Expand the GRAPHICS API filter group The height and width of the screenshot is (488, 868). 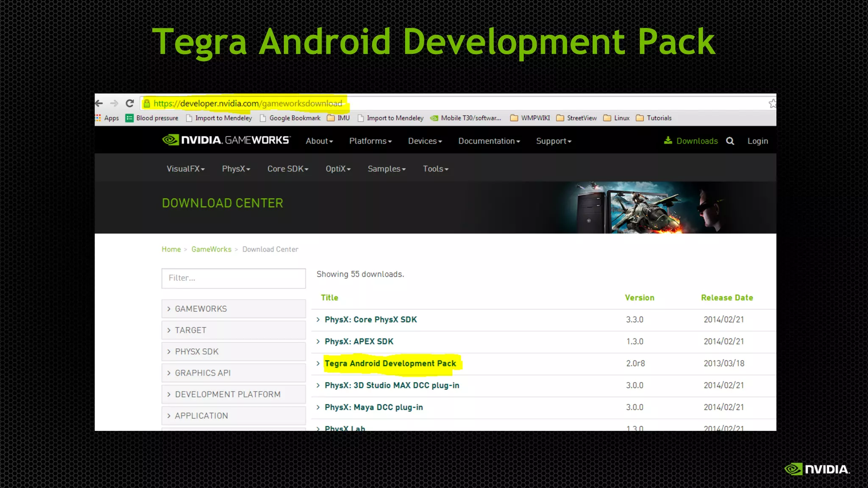[x=234, y=373]
